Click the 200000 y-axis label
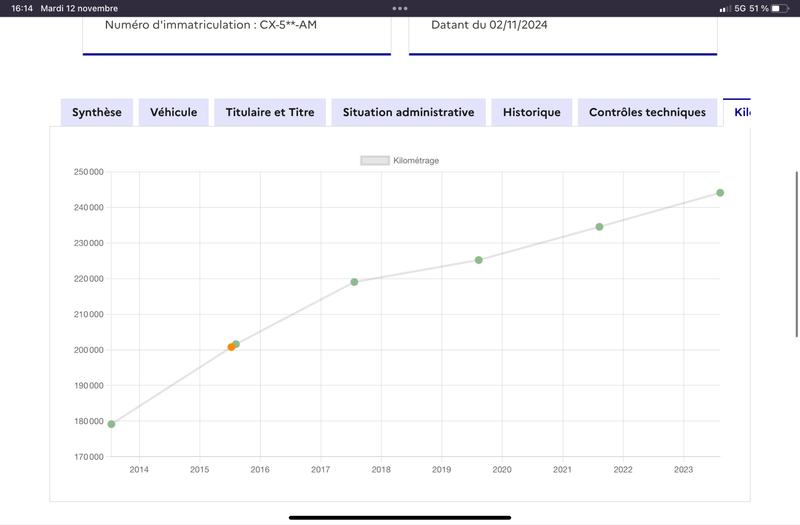 89,350
